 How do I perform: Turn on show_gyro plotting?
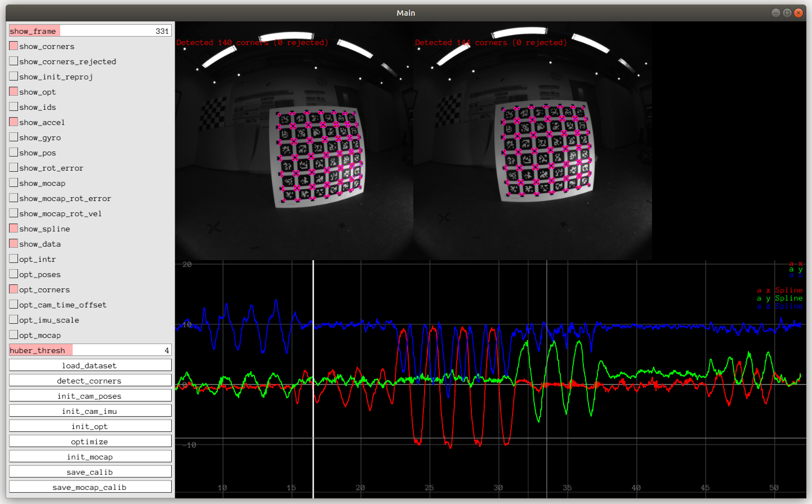point(14,137)
